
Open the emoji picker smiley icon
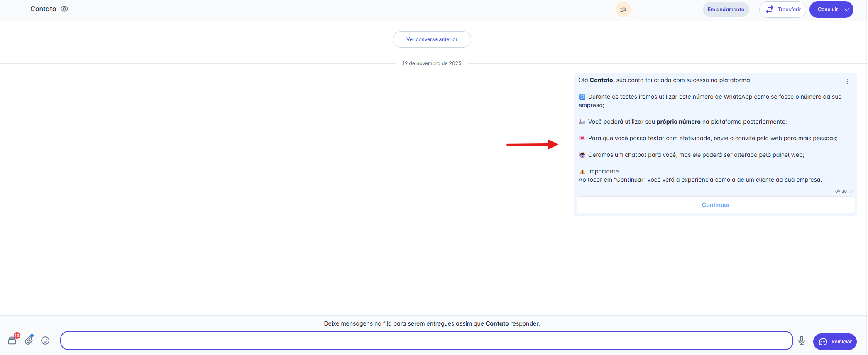click(x=45, y=340)
